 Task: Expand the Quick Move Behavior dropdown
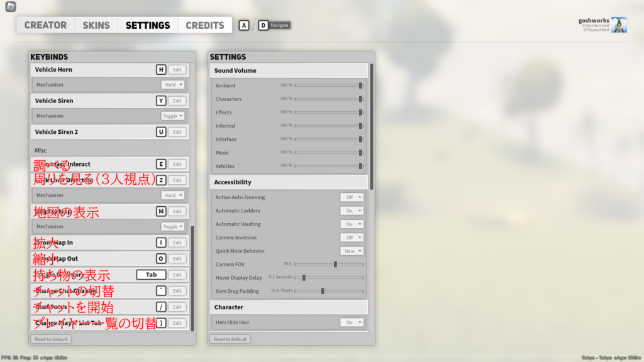(352, 251)
